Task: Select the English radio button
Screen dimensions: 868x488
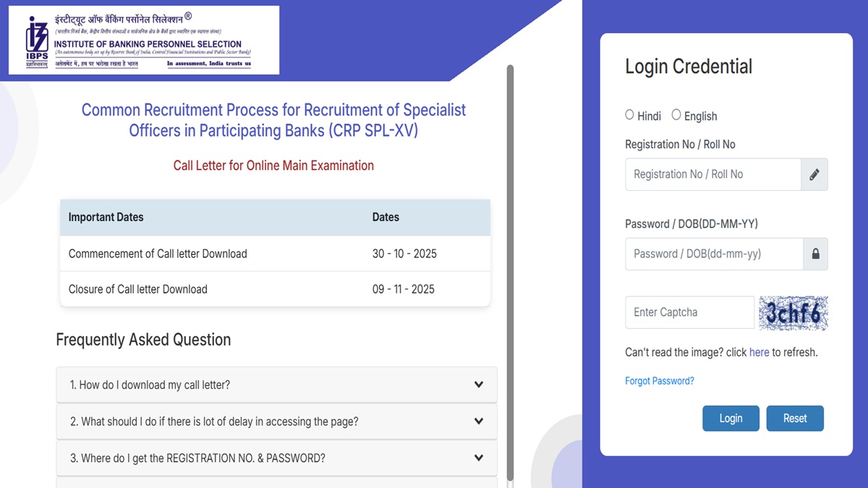Action: (676, 114)
